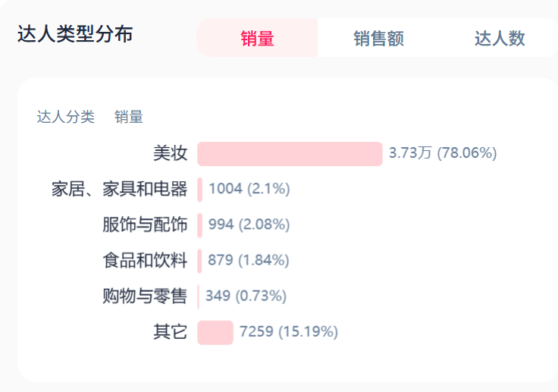Click the 购物与零售 bar

click(199, 296)
